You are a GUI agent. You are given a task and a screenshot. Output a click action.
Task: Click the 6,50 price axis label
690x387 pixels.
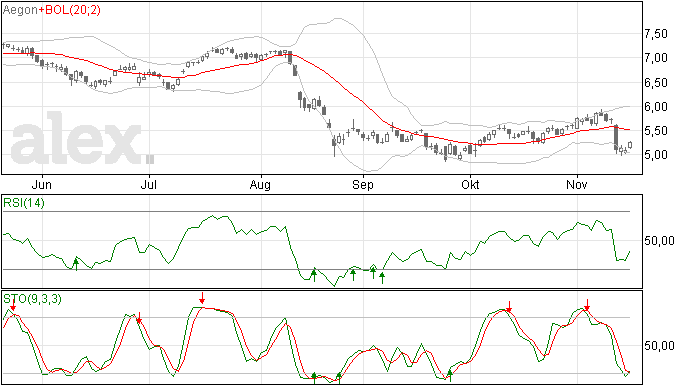656,83
